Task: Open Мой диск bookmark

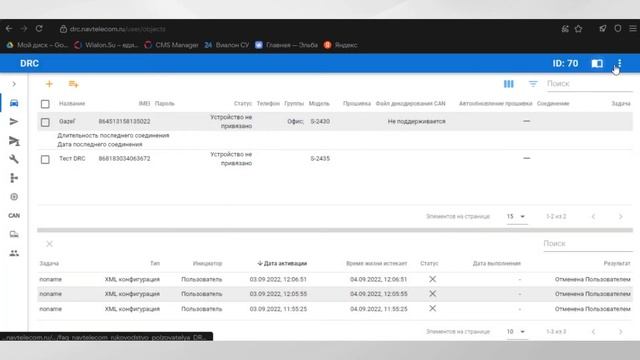Action: click(37, 45)
